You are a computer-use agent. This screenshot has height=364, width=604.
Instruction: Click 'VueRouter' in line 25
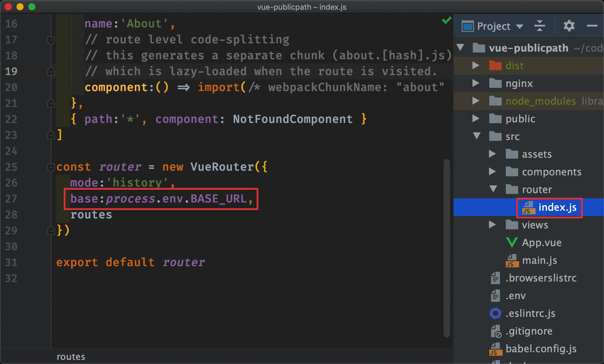222,167
